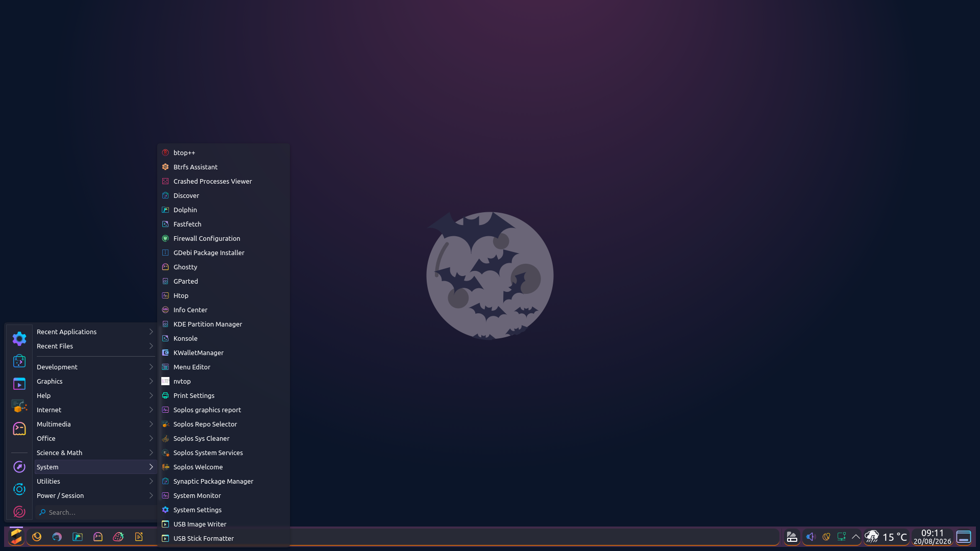Click the Soplos Sys Cleaner icon
The width and height of the screenshot is (980, 551).
click(165, 438)
